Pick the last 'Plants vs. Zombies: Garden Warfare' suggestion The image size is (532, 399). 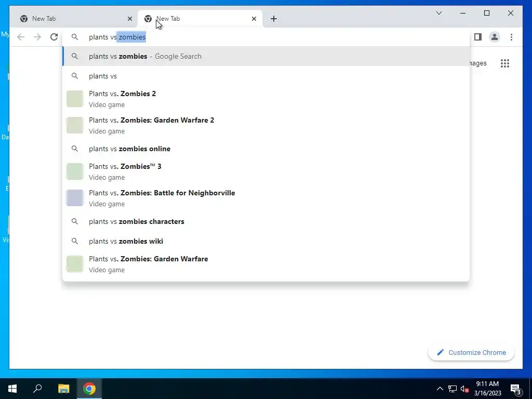click(x=266, y=264)
